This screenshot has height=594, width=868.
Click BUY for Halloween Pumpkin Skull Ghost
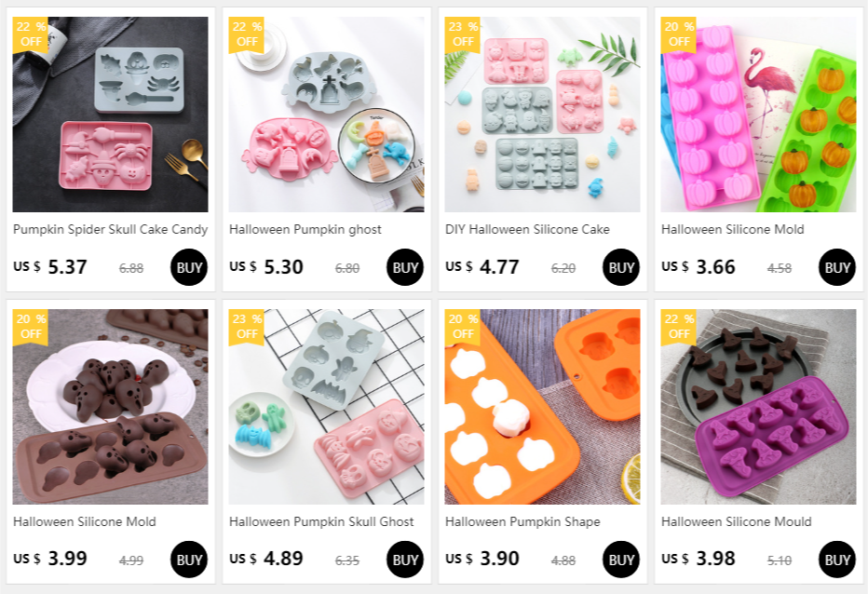pos(404,560)
